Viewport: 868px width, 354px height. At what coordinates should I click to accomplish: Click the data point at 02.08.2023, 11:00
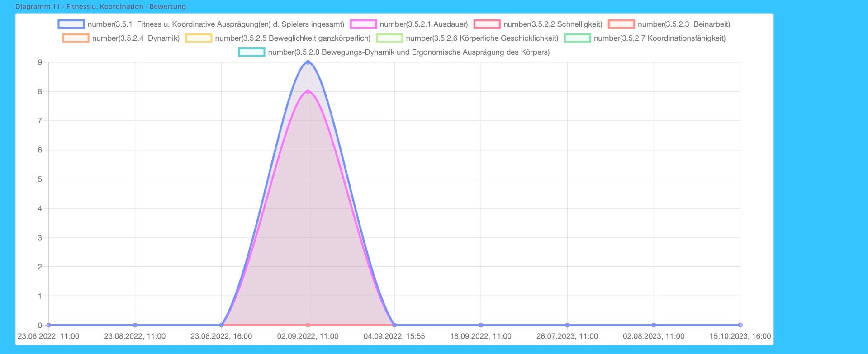(x=654, y=325)
